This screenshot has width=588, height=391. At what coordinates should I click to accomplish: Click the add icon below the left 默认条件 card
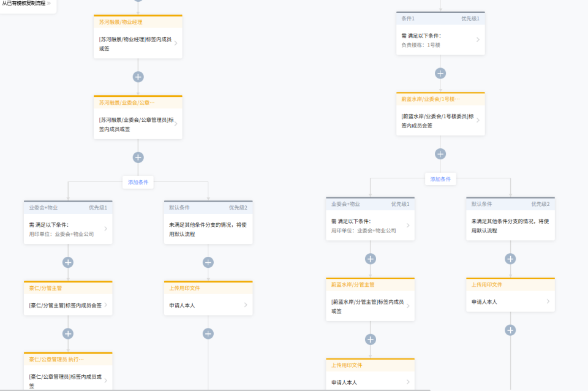tap(208, 262)
